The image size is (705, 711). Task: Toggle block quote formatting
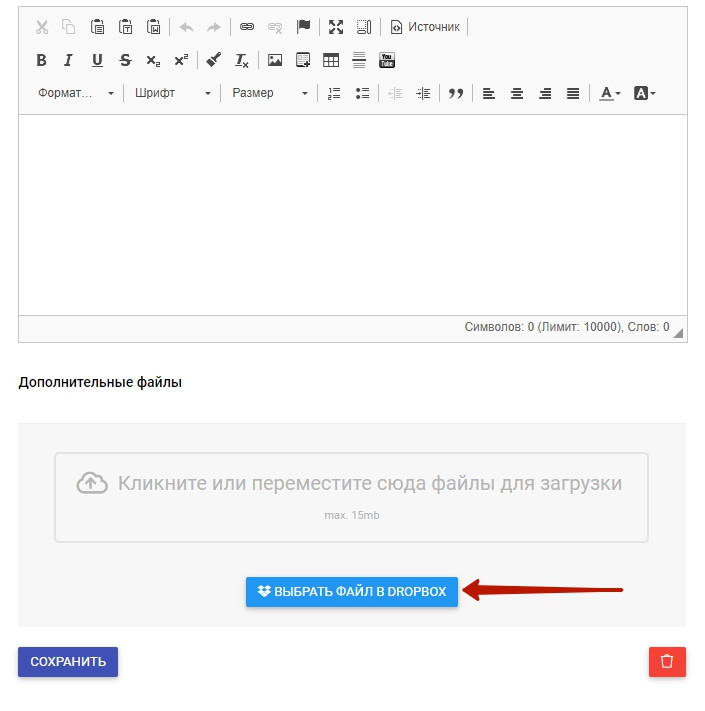coord(456,93)
